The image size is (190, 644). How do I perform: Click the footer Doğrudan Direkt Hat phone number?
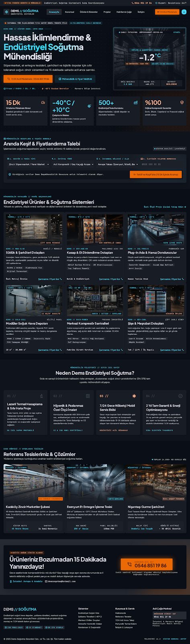[x=162, y=617]
